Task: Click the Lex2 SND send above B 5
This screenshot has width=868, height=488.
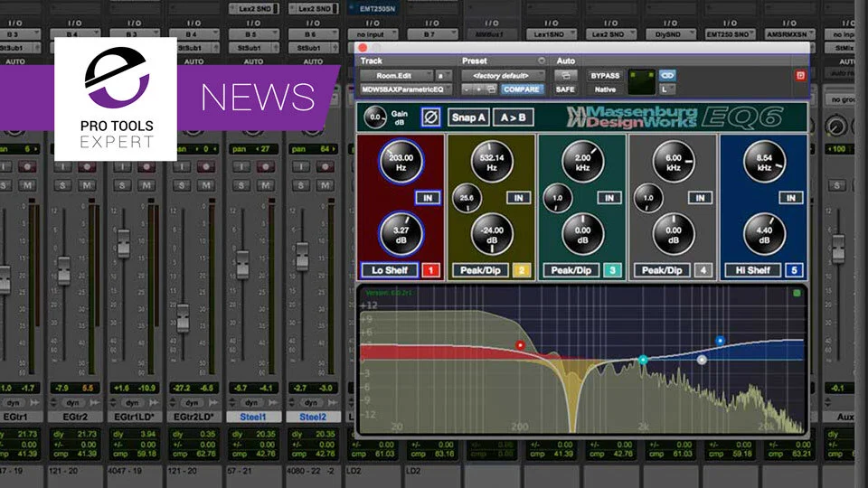Action: click(x=253, y=9)
